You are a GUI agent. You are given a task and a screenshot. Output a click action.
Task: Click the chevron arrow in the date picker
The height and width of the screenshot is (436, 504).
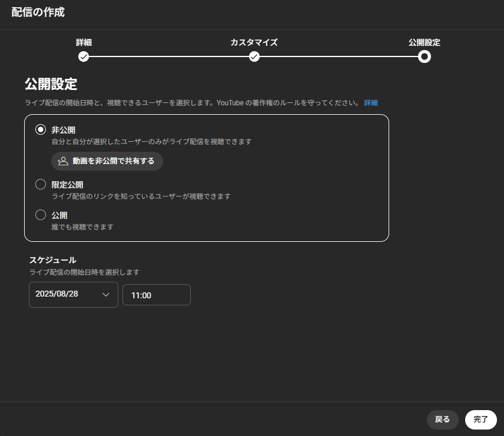106,295
